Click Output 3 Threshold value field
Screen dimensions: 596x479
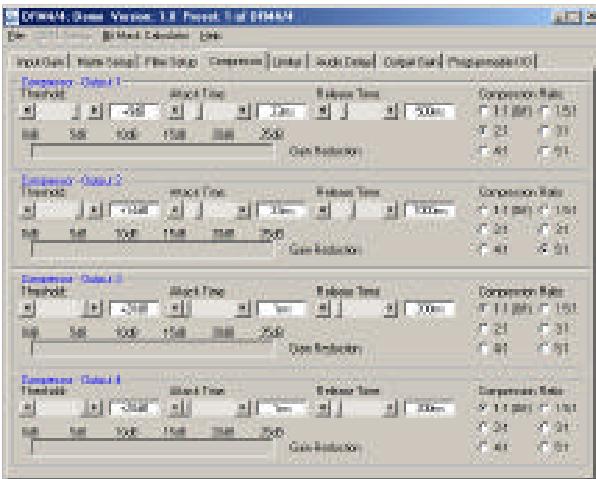[135, 309]
